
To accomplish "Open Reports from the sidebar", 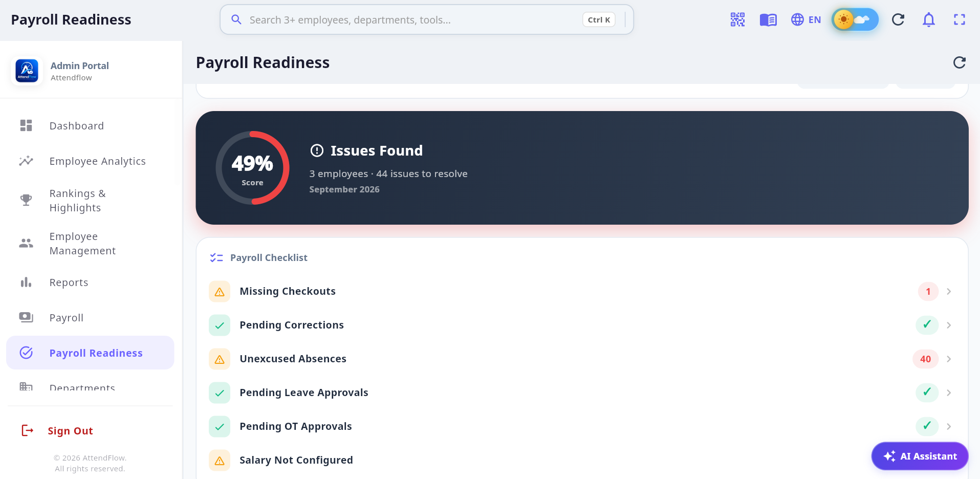I will click(x=90, y=282).
